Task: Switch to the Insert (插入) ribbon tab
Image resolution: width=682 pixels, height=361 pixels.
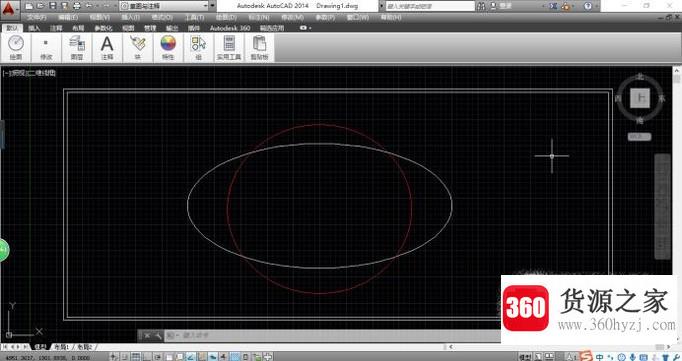Action: [34, 28]
